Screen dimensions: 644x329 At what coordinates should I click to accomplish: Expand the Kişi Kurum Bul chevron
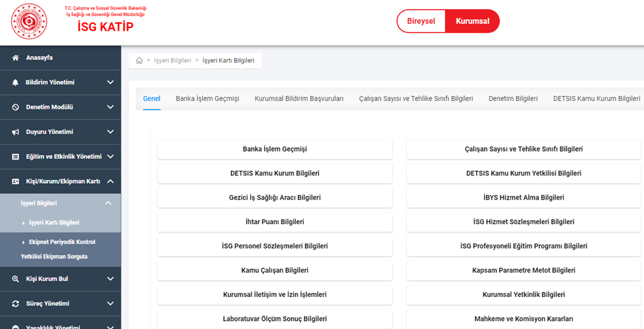pos(110,279)
